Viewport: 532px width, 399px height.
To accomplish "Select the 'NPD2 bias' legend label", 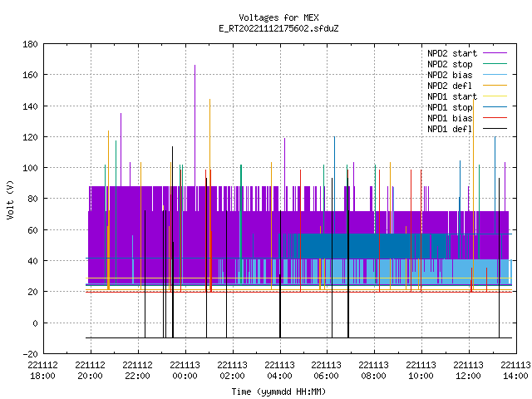I will coord(450,75).
